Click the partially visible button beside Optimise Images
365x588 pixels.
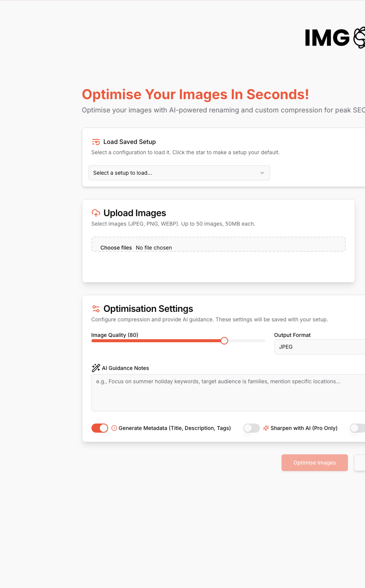[x=360, y=463]
